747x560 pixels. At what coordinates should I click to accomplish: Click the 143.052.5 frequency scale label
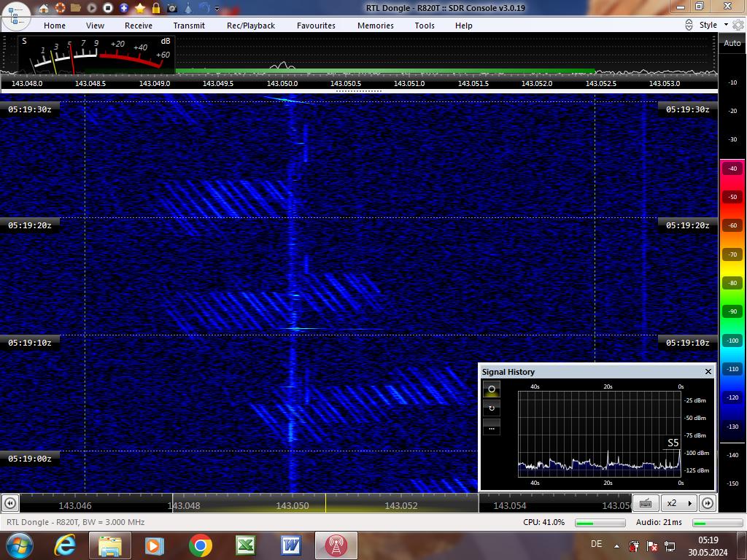(x=601, y=83)
